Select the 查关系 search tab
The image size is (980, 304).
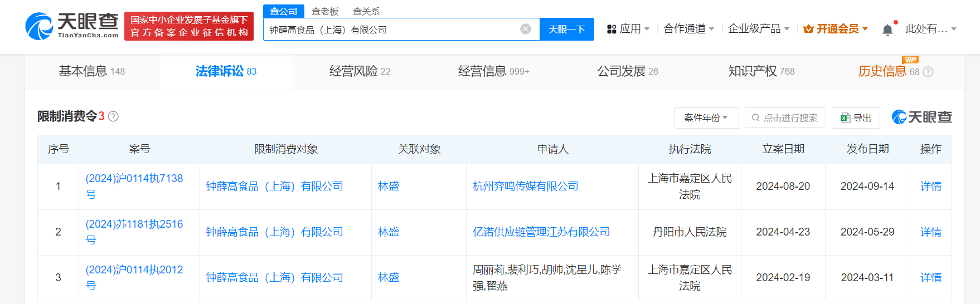tap(366, 11)
